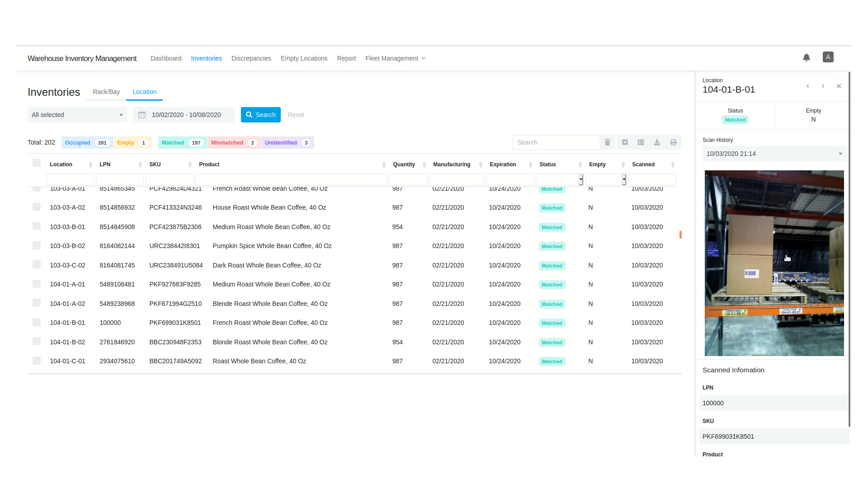Switch to the Rack/Bay tab
Viewport: 868px width, 488px height.
tap(106, 92)
